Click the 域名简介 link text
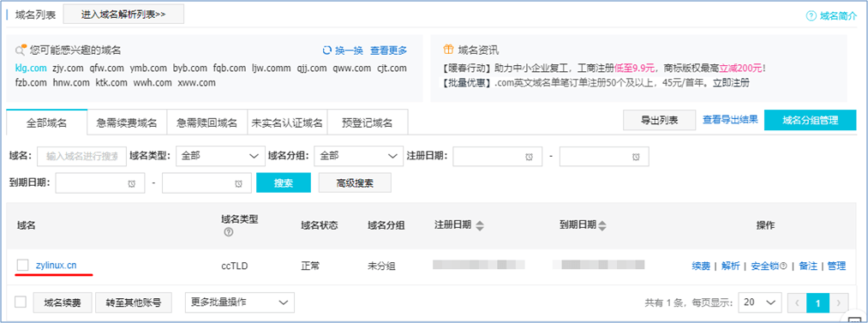 coord(839,15)
